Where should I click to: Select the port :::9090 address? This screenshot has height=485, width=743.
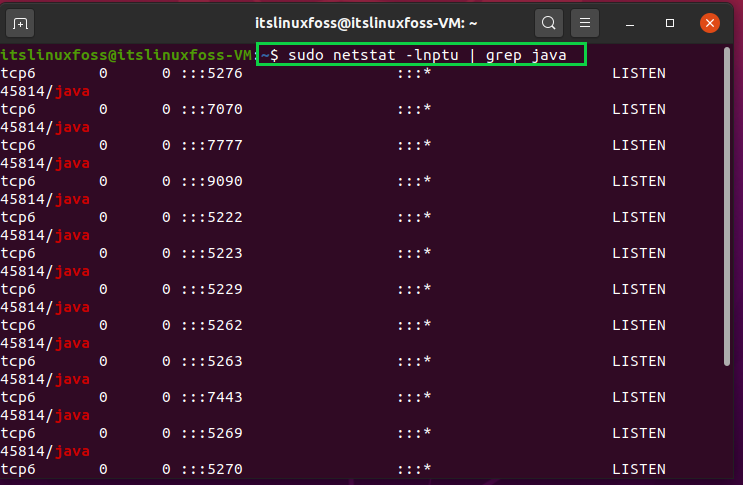(212, 181)
